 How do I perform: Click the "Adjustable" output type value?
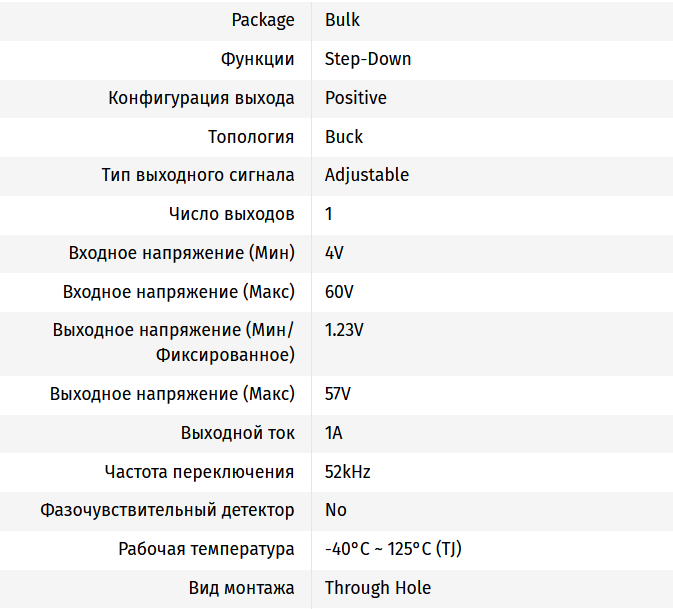(367, 175)
